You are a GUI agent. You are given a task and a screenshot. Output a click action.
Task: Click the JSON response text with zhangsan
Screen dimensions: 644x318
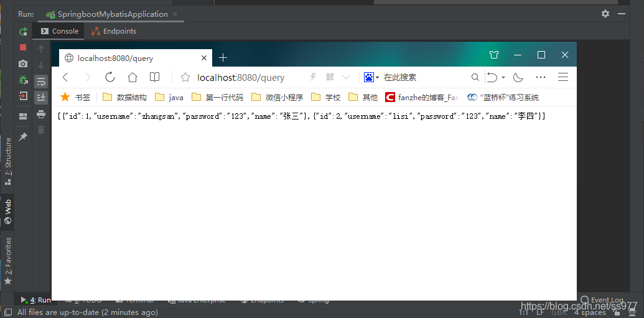[x=301, y=116]
